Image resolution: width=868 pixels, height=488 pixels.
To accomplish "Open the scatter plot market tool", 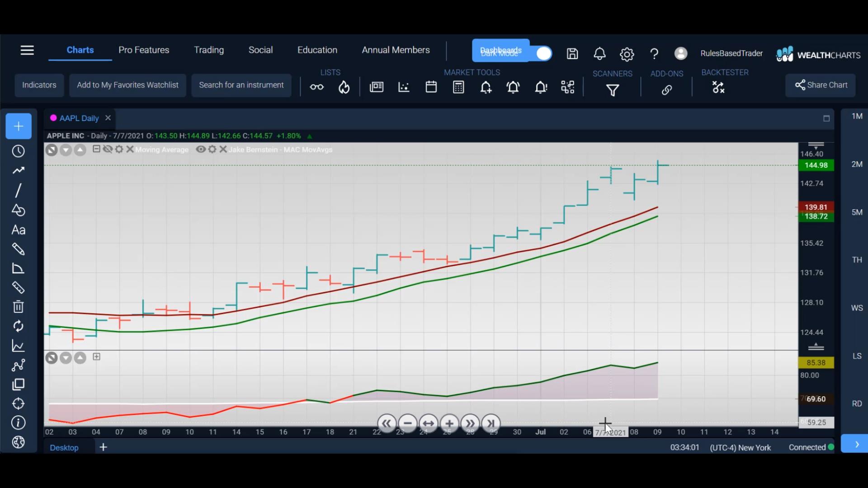I will click(404, 87).
